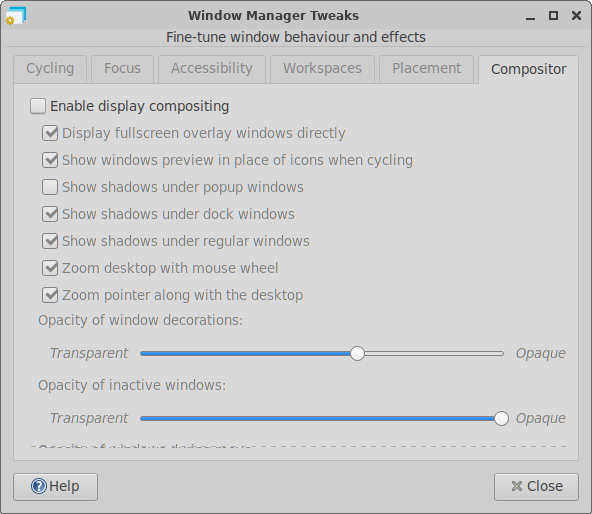
Task: Select the Compositor tab
Action: 529,69
